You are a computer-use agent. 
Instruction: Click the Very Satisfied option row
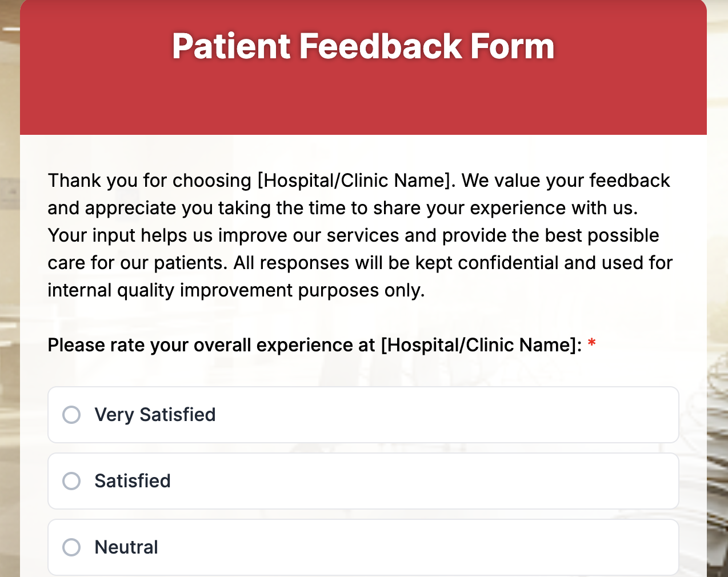point(363,415)
